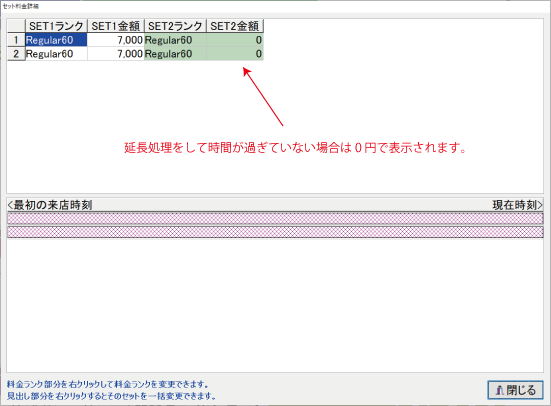Select green Regular60 SET2 rank in row 1
Screen dimensions: 551x406
pos(175,40)
